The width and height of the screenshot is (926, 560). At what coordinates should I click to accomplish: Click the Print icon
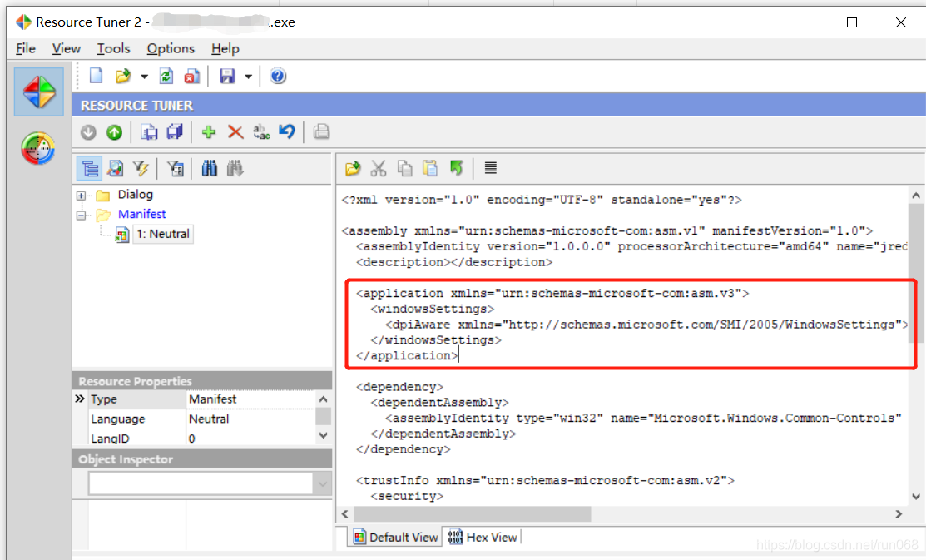coord(321,131)
